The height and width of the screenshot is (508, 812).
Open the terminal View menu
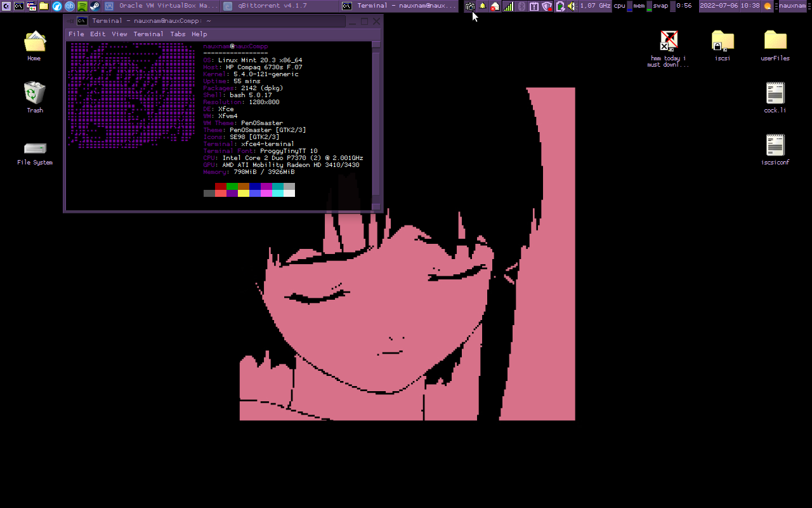tap(119, 34)
